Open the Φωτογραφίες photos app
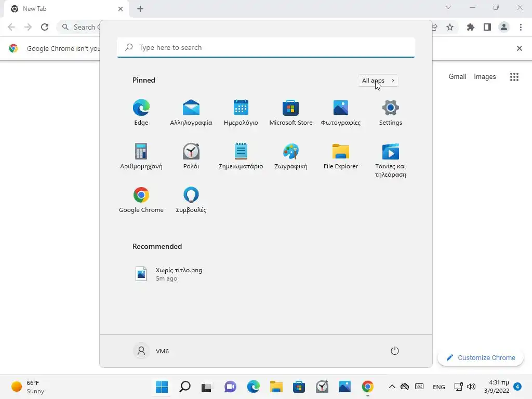 (341, 113)
